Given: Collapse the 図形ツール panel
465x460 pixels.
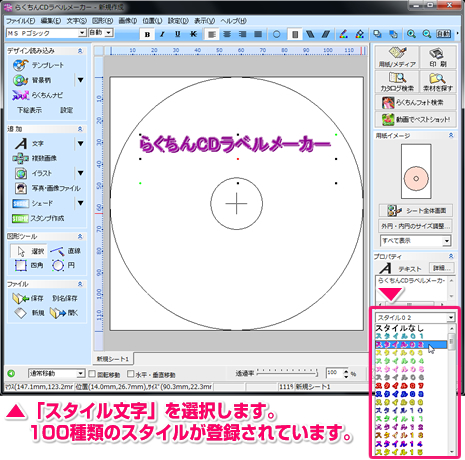Looking at the screenshot, I should tap(80, 236).
